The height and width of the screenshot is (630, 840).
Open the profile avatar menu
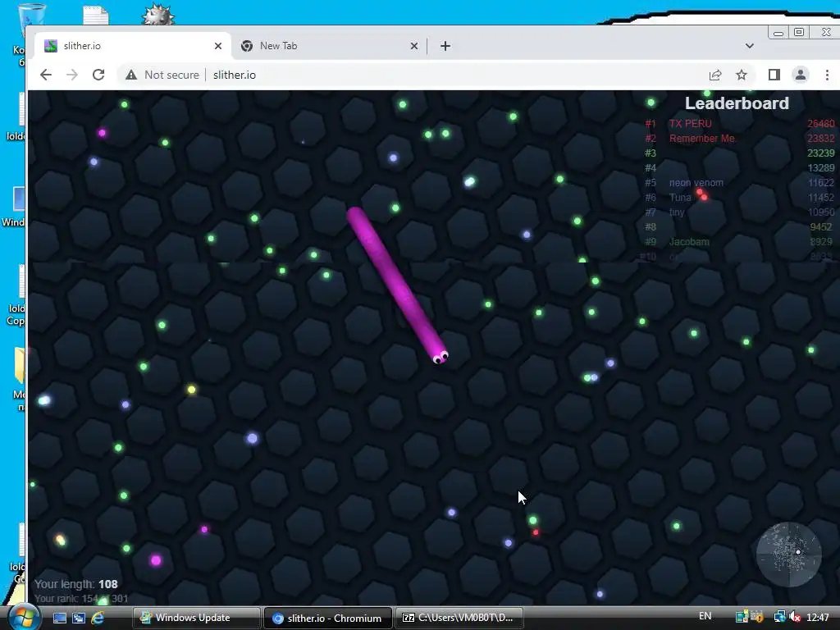pyautogui.click(x=801, y=75)
